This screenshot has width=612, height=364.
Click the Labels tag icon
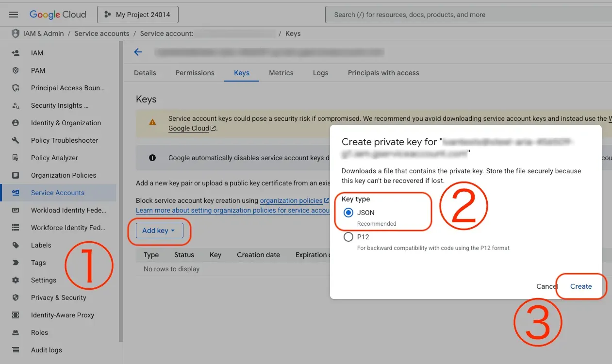(16, 245)
